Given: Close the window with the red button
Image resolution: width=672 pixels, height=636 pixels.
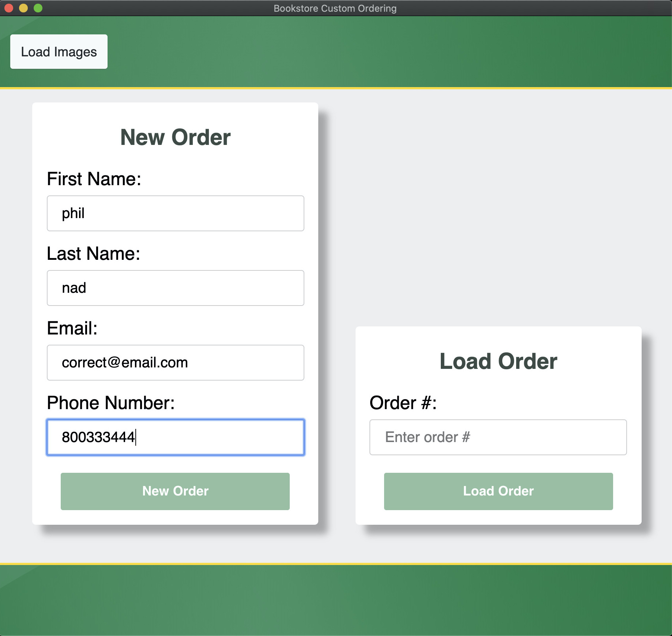Looking at the screenshot, I should click(9, 8).
